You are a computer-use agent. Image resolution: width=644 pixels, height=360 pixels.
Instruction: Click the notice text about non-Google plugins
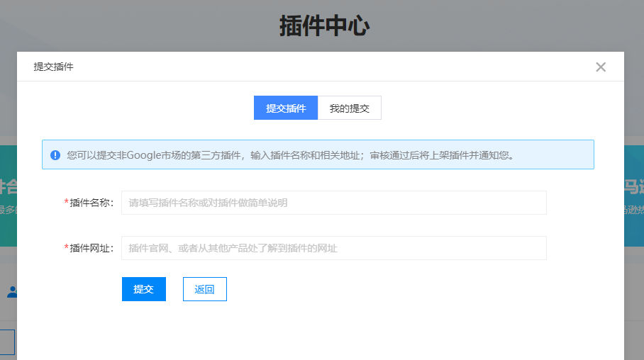click(x=291, y=154)
